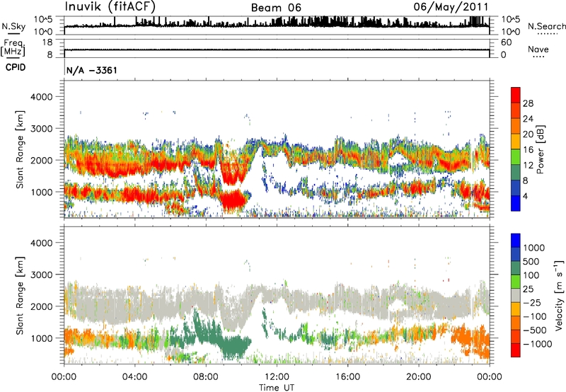Click the power panel's 'Slant Range [km]' label

[x=20, y=149]
